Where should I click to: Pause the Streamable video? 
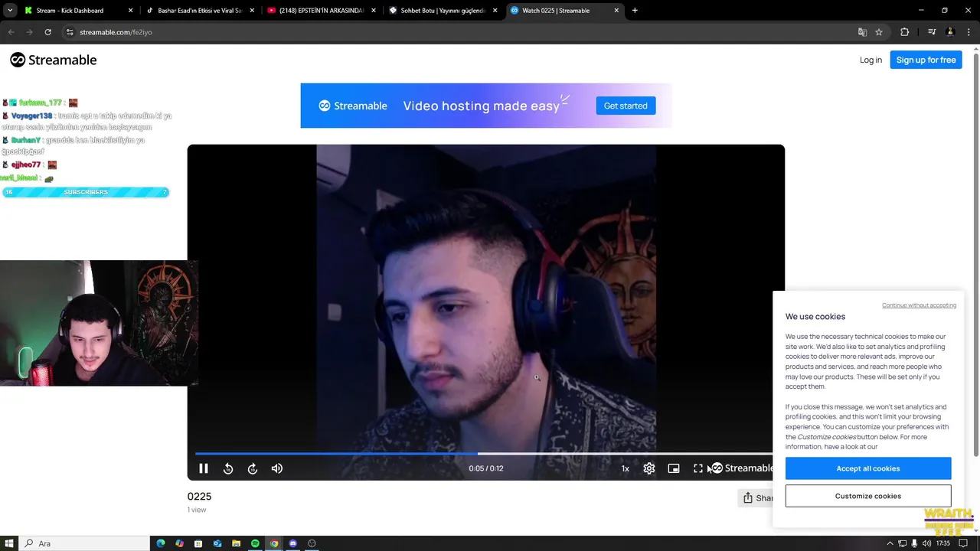click(x=204, y=468)
